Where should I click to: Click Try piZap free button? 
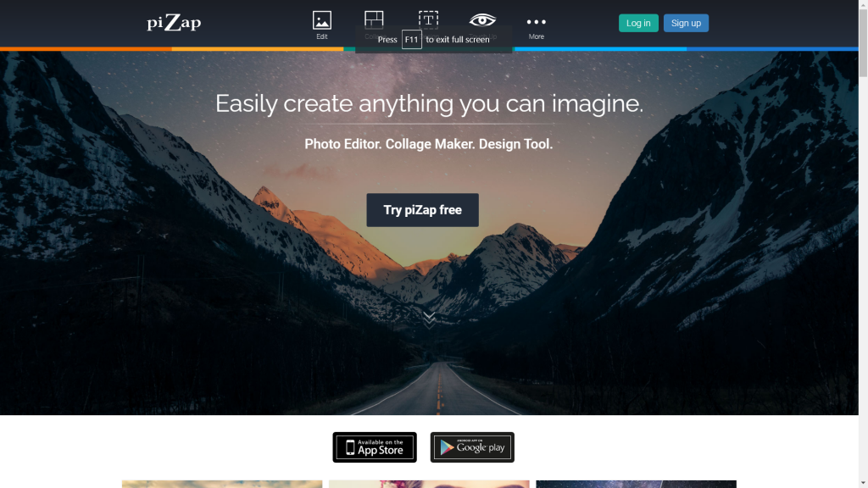click(x=422, y=210)
